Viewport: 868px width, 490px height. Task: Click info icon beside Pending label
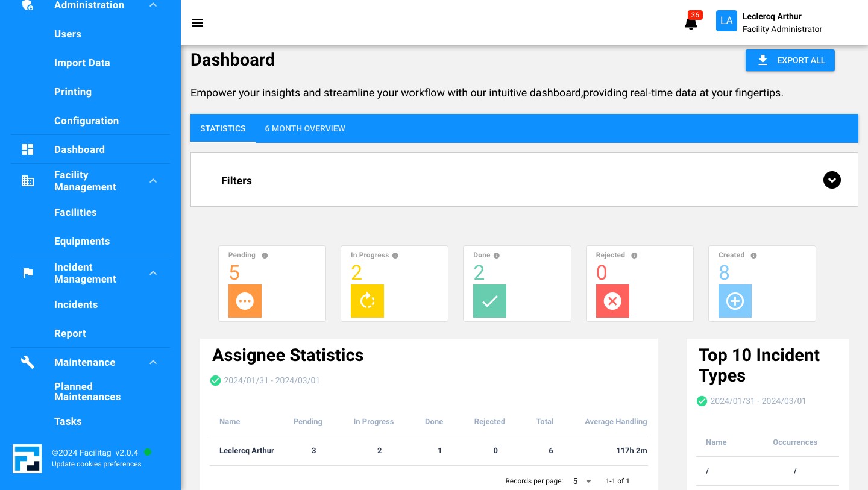pyautogui.click(x=265, y=256)
